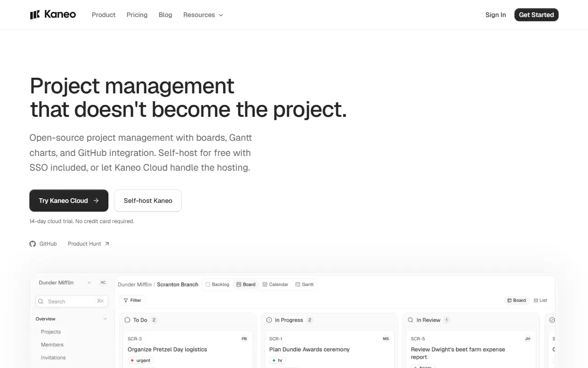The width and height of the screenshot is (588, 368).
Task: Open the GitHub link
Action: (x=43, y=244)
